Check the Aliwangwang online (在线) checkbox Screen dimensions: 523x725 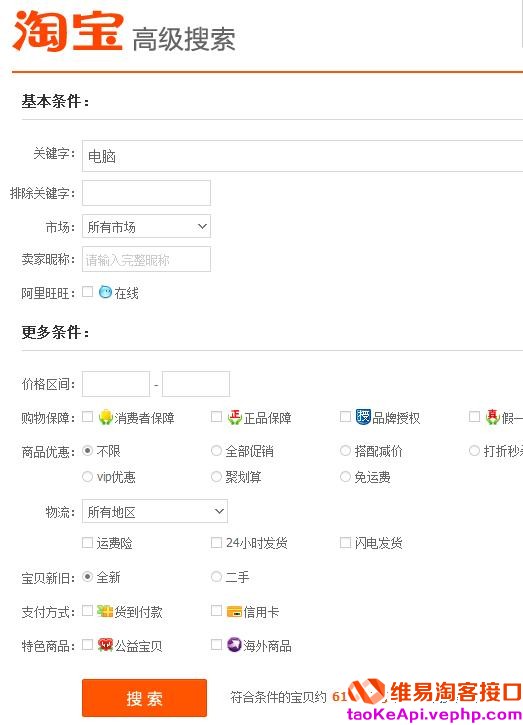87,292
